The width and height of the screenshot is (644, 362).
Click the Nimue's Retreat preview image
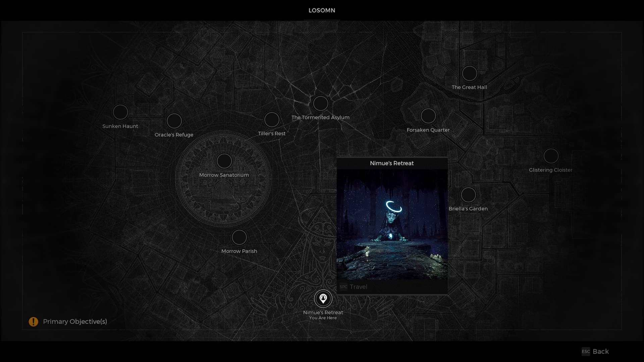pyautogui.click(x=392, y=225)
